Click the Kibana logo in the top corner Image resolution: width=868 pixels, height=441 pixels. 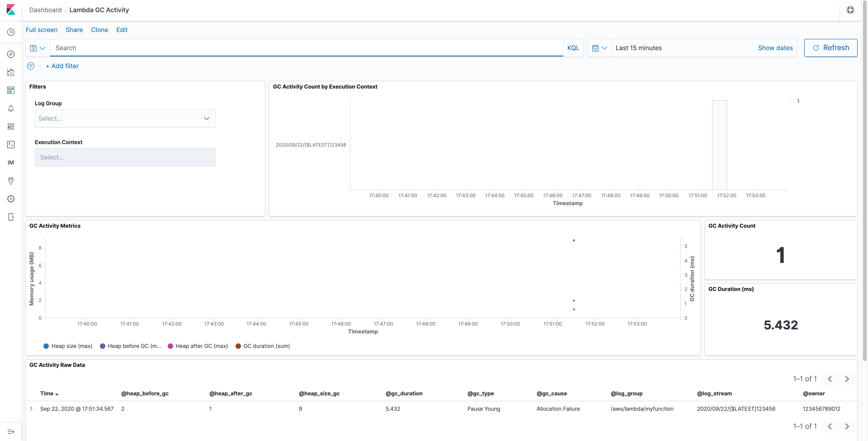click(11, 10)
